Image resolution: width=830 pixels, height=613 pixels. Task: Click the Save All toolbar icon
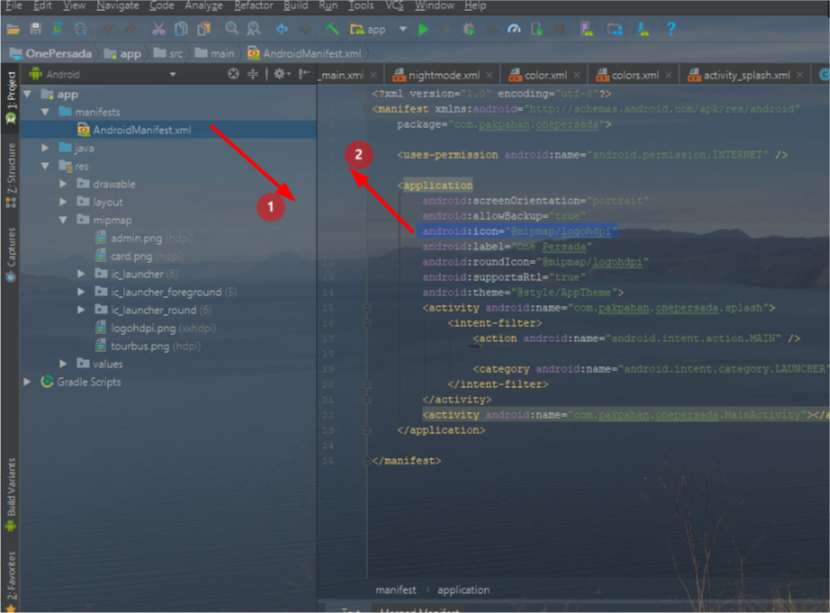[35, 30]
